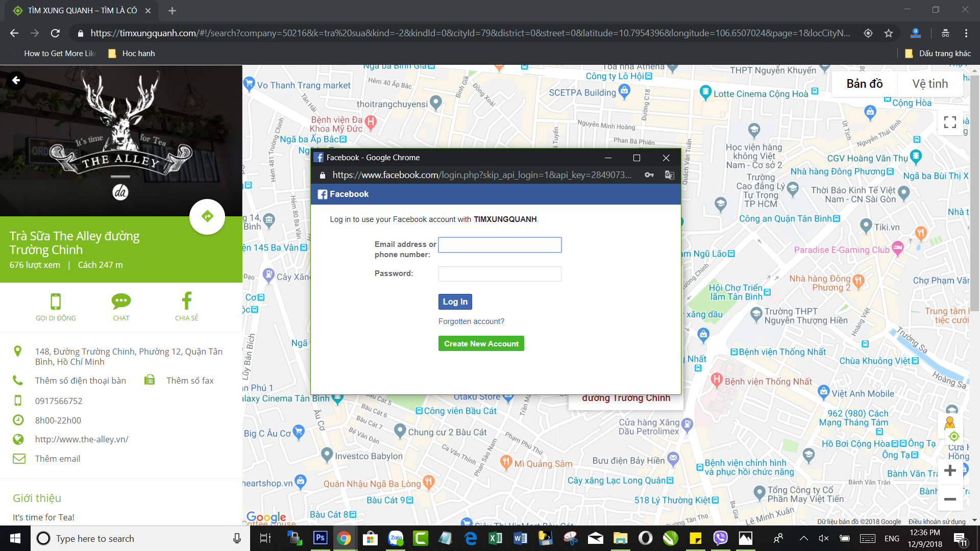This screenshot has width=980, height=551.
Task: Click the Street View pegman icon
Action: click(x=950, y=423)
